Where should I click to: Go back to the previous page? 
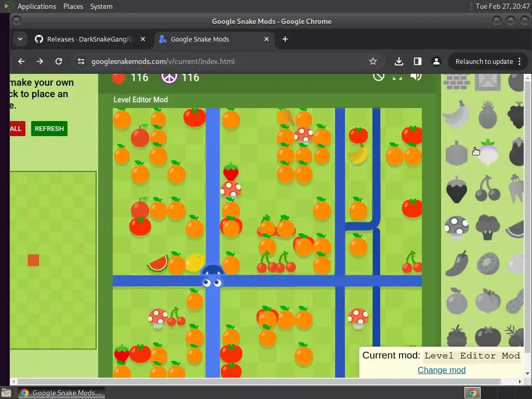pos(21,61)
